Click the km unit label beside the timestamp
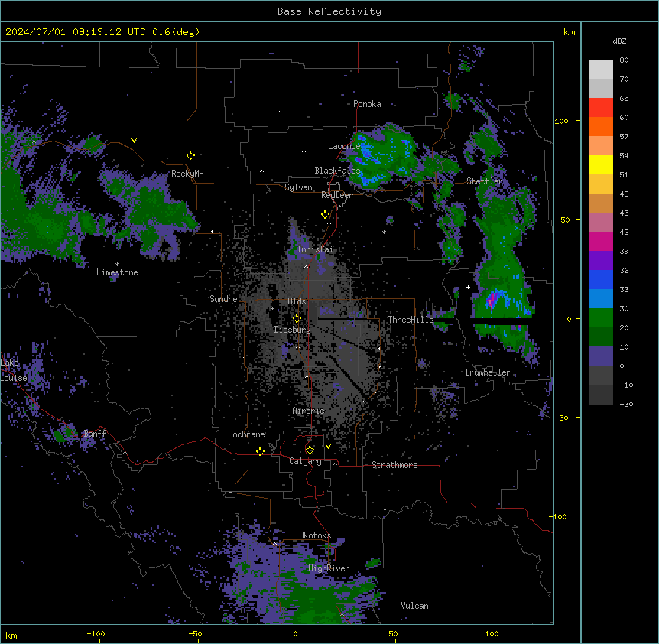The width and height of the screenshot is (659, 644). (x=569, y=32)
